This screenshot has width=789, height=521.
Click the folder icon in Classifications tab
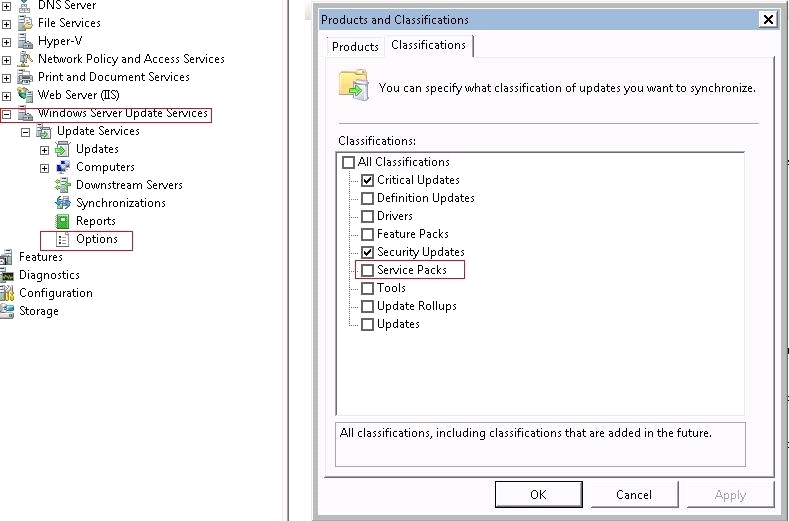click(354, 86)
